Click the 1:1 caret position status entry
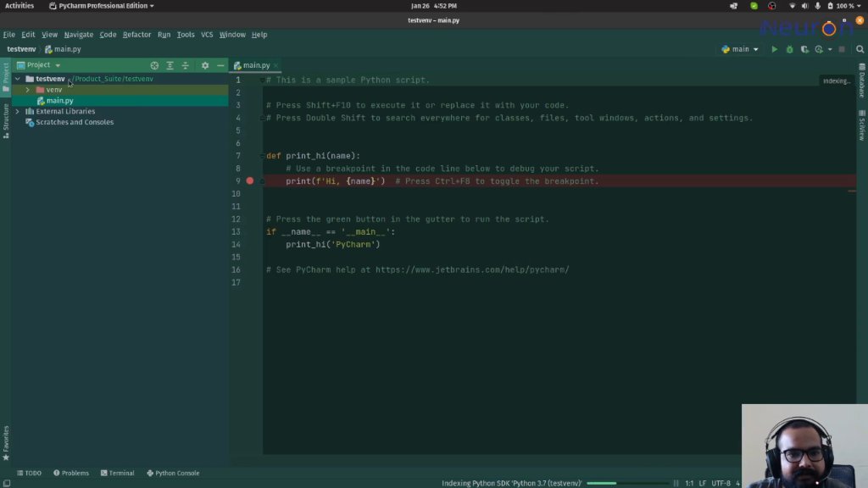 tap(689, 483)
